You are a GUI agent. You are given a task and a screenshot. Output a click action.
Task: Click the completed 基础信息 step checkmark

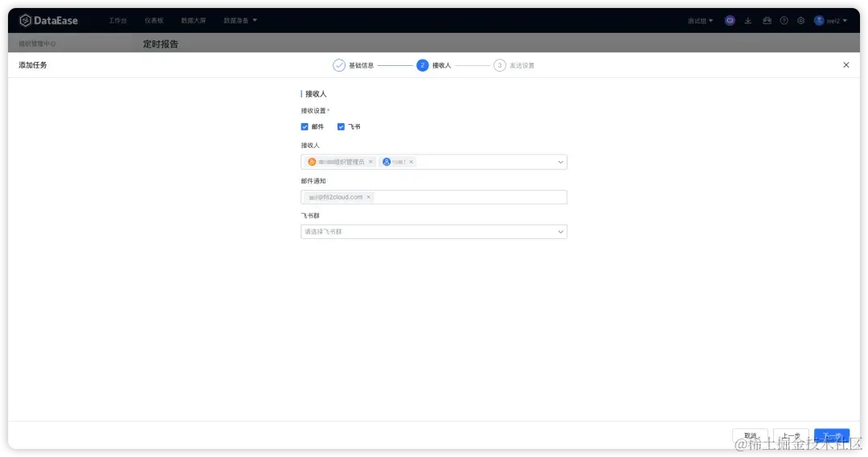(339, 65)
